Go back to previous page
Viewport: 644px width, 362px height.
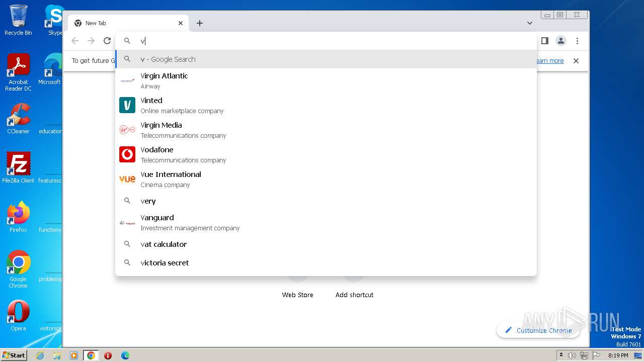[x=75, y=41]
